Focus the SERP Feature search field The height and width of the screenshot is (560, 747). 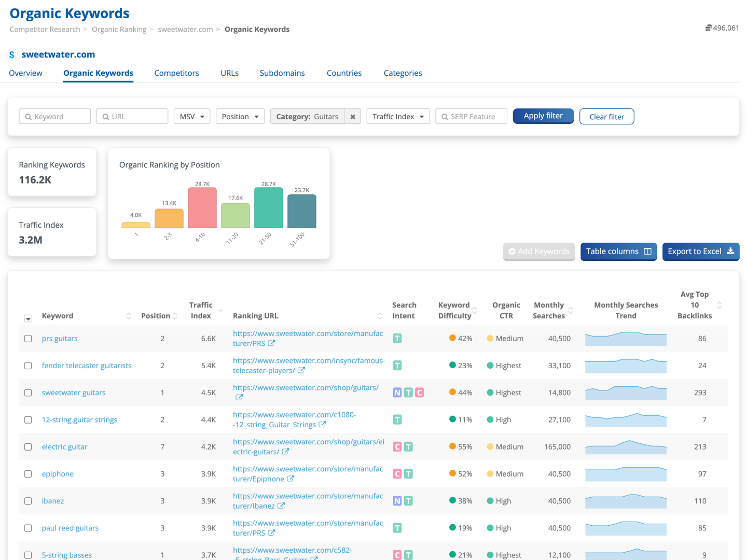pos(471,117)
